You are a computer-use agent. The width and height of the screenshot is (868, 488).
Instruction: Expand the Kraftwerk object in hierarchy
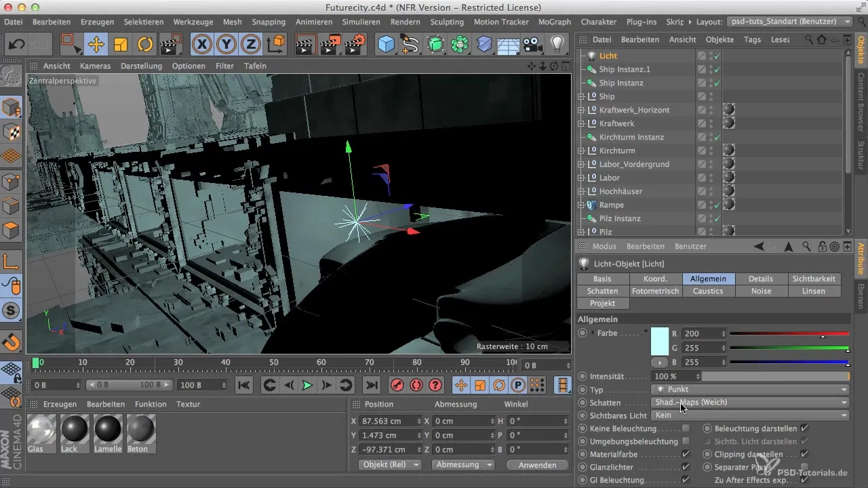[x=581, y=123]
